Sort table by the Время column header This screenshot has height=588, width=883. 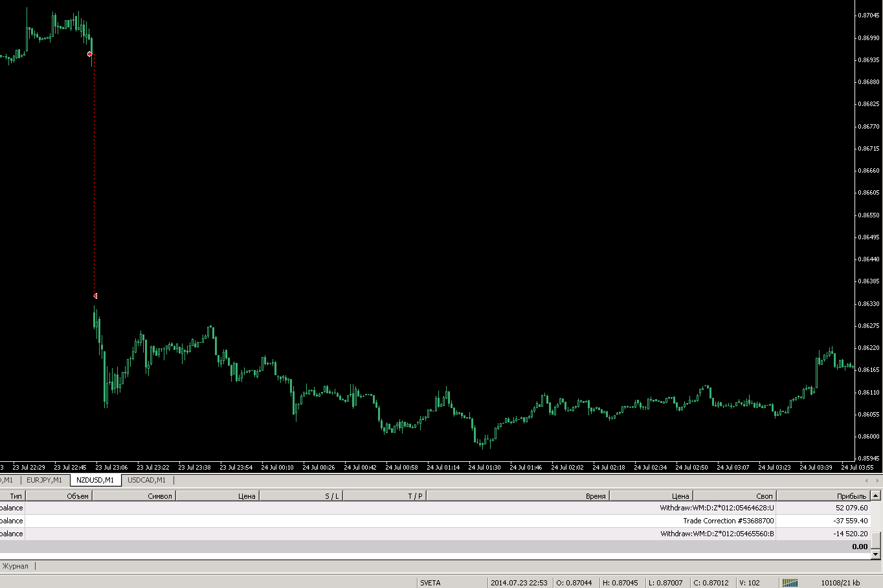pyautogui.click(x=518, y=496)
